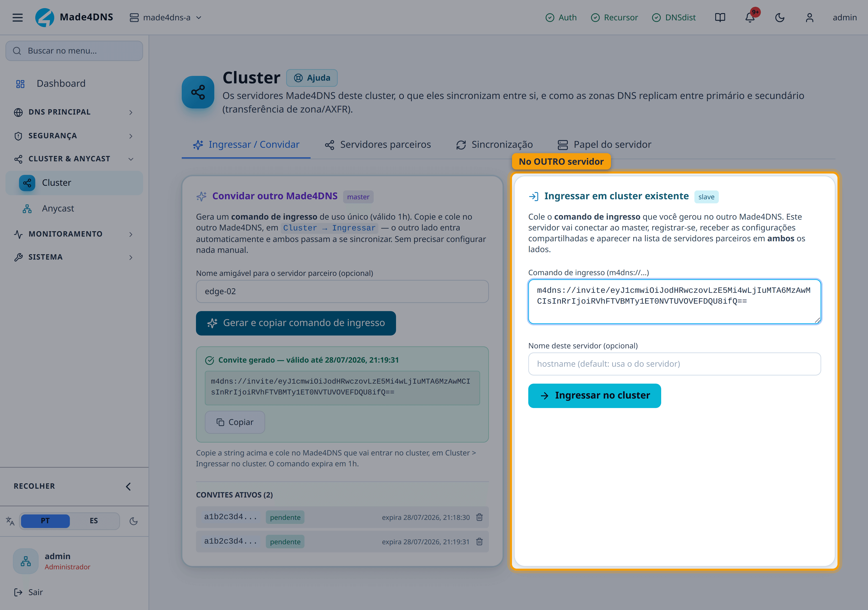This screenshot has width=868, height=610.
Task: Expand the DNS PRINCIPAL section
Action: [x=74, y=112]
